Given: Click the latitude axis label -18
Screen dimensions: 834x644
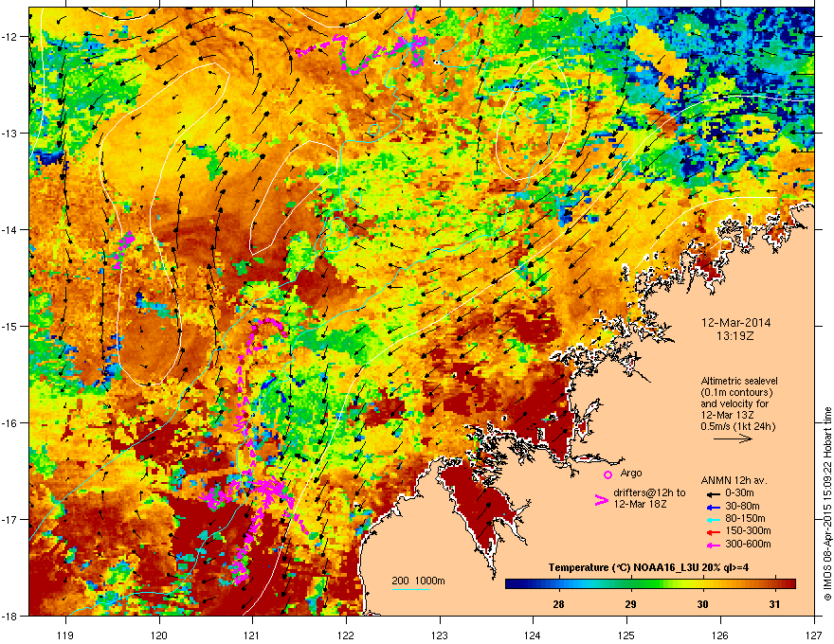Looking at the screenshot, I should [10, 616].
